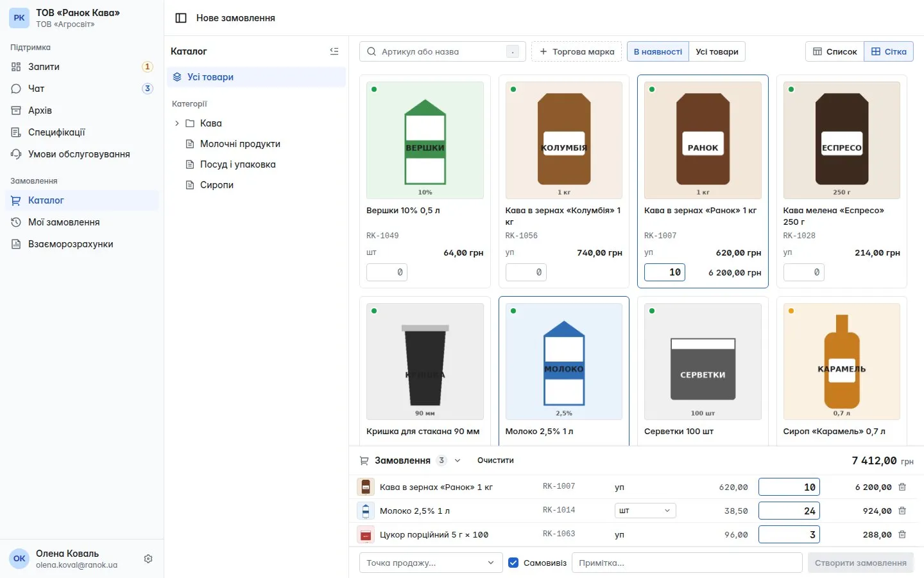Focus the Артикул або назва search field
The image size is (924, 578).
pos(443,51)
